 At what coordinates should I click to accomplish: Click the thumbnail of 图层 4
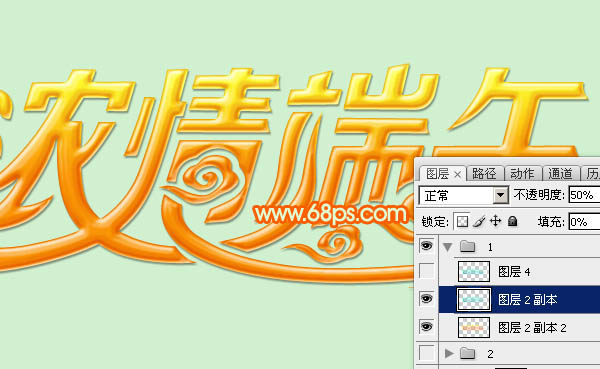pyautogui.click(x=474, y=271)
